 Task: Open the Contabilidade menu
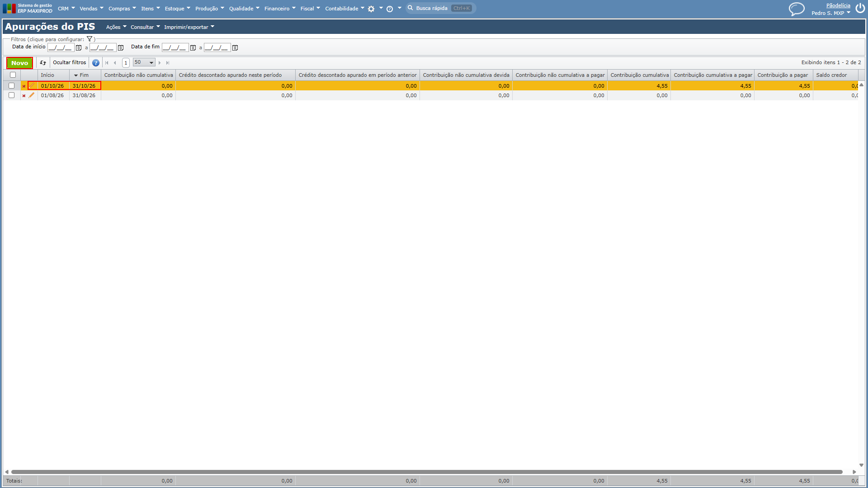pyautogui.click(x=344, y=9)
